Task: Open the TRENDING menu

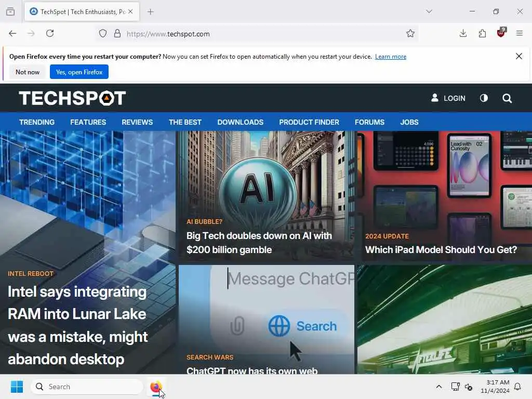Action: (x=37, y=122)
